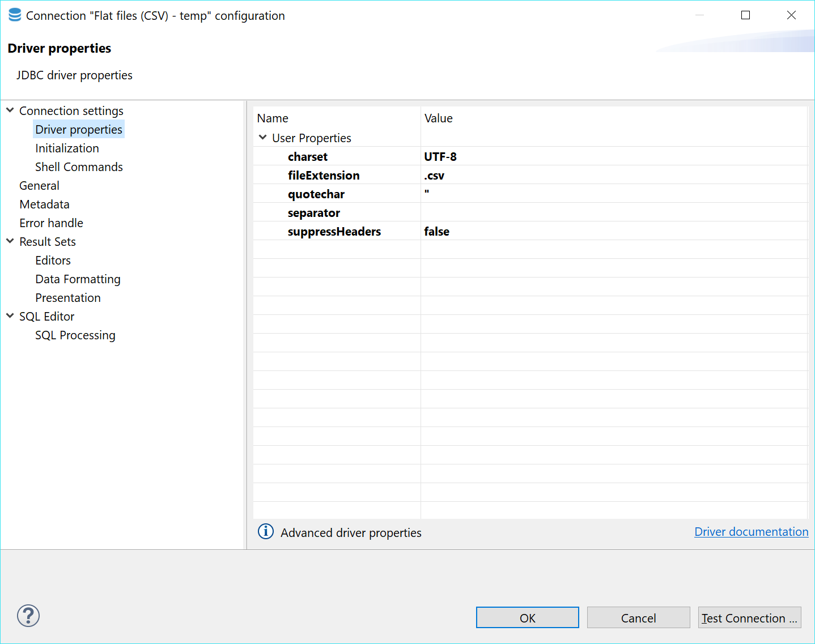Run Test Connection

(749, 617)
